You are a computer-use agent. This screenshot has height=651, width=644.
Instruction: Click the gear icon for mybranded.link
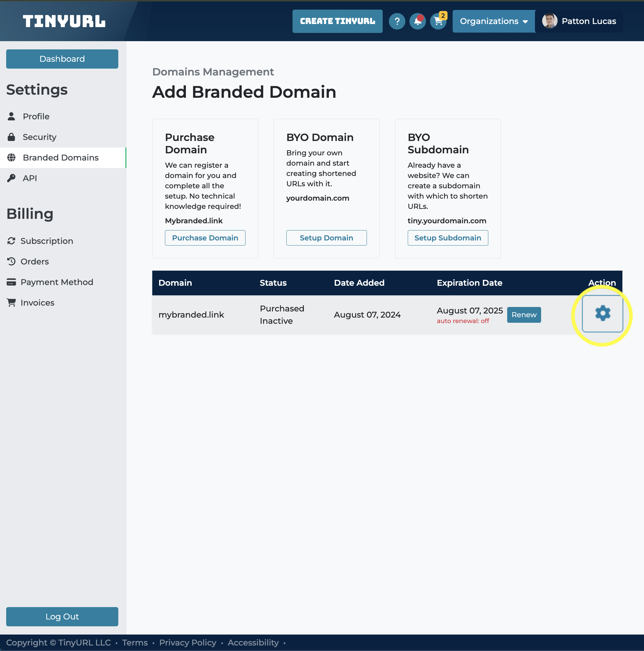tap(602, 313)
